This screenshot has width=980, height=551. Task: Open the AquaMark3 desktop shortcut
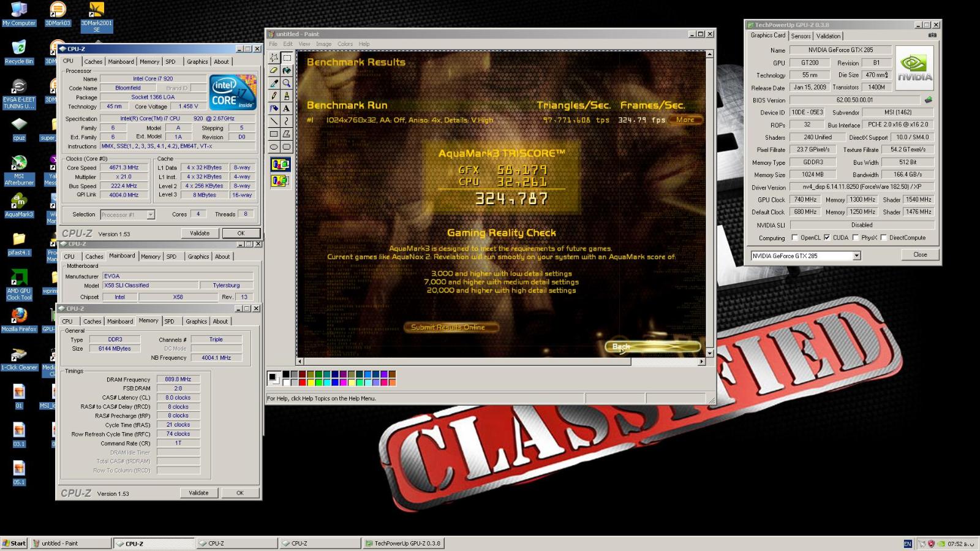coord(19,206)
